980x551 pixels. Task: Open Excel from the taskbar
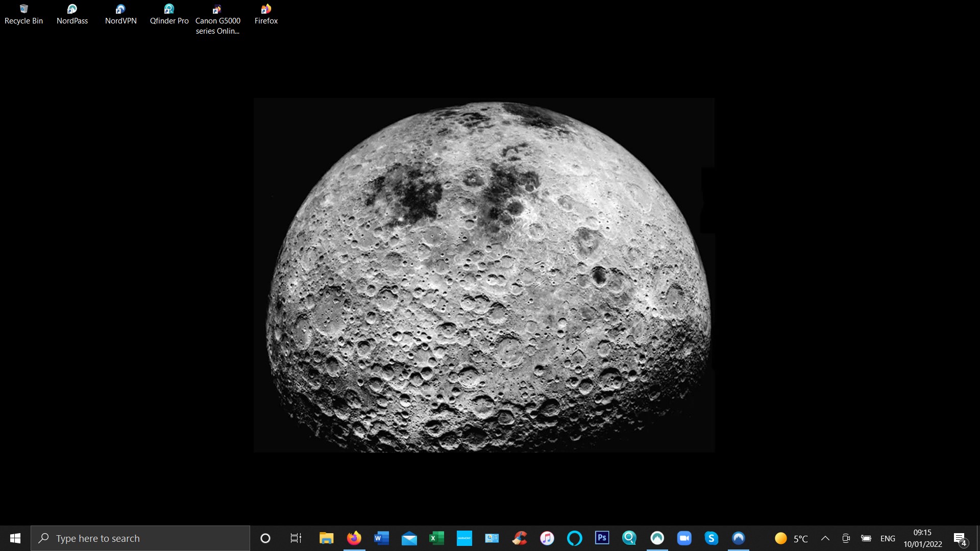(436, 538)
